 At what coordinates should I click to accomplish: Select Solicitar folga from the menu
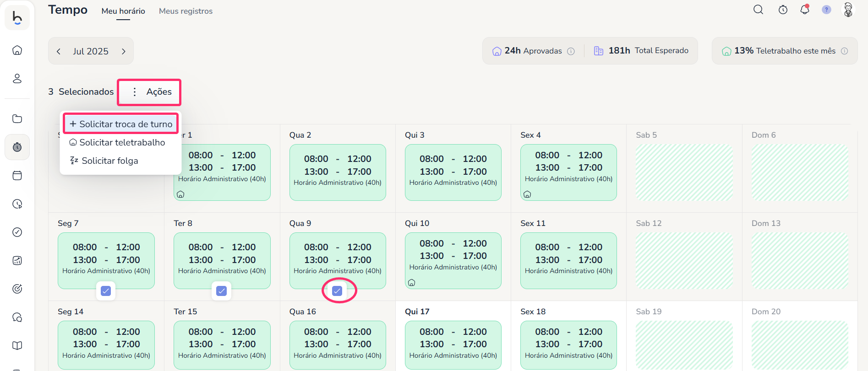point(109,161)
